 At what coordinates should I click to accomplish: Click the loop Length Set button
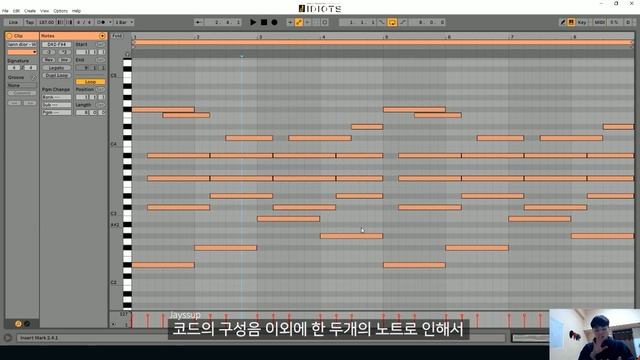pos(100,105)
